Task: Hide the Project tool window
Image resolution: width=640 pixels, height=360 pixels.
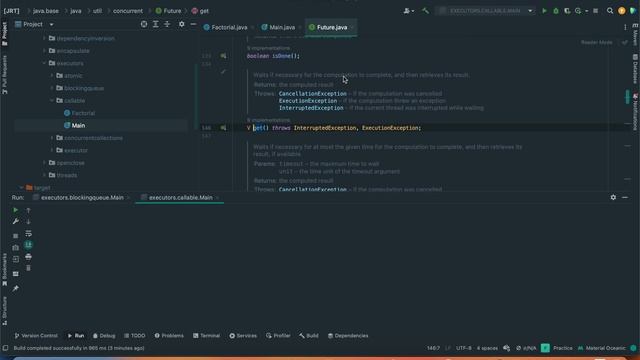Action: (193, 24)
